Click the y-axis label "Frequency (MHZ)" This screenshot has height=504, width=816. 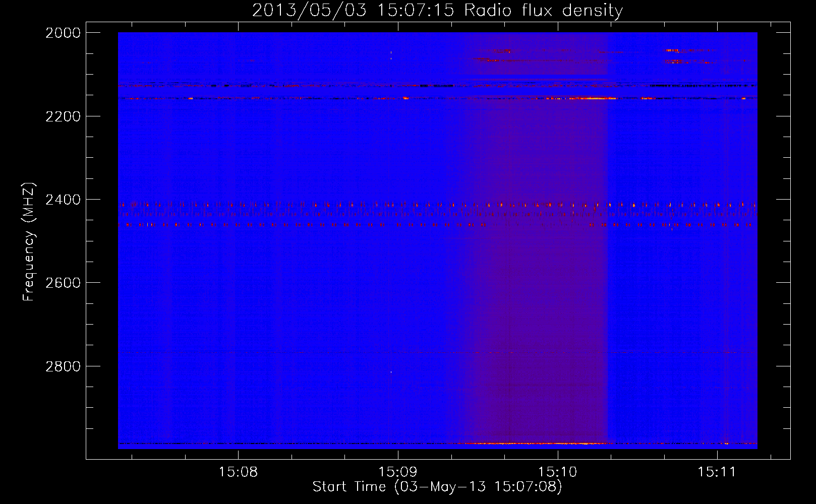[x=29, y=242]
